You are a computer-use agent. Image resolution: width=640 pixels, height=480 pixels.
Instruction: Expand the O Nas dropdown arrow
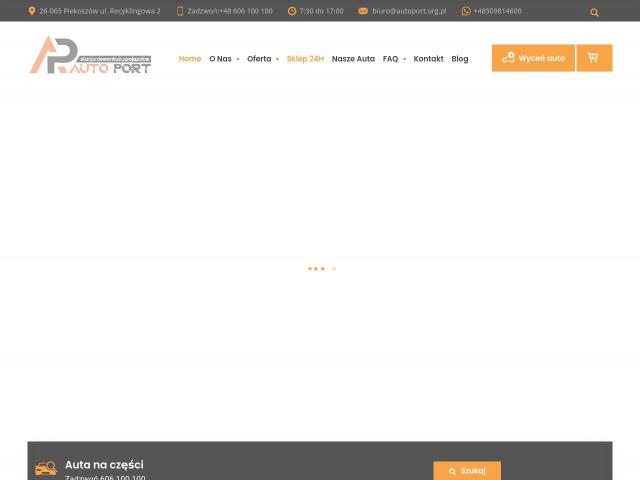(x=238, y=59)
